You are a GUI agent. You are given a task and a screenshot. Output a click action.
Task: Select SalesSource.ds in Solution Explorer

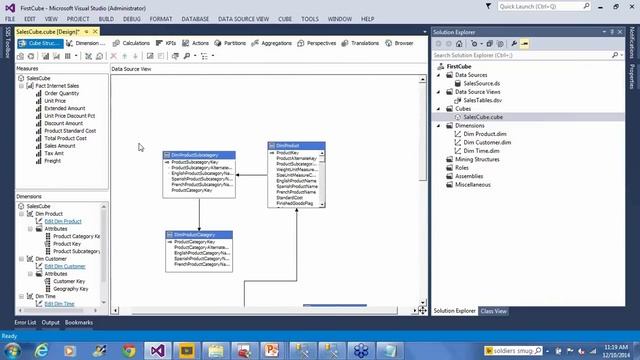pyautogui.click(x=481, y=83)
